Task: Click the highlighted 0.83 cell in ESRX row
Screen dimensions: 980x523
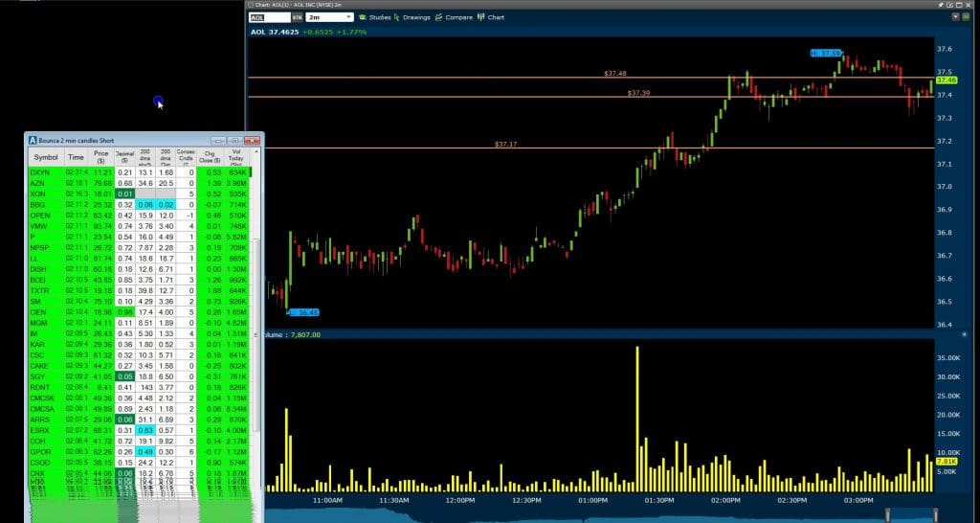Action: [x=145, y=430]
